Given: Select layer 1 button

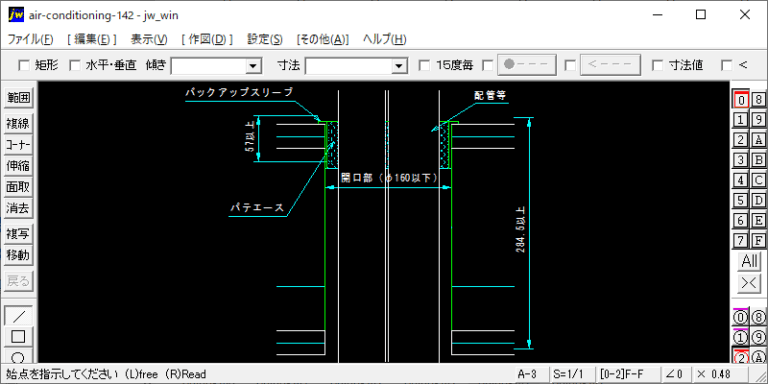Looking at the screenshot, I should [x=741, y=120].
